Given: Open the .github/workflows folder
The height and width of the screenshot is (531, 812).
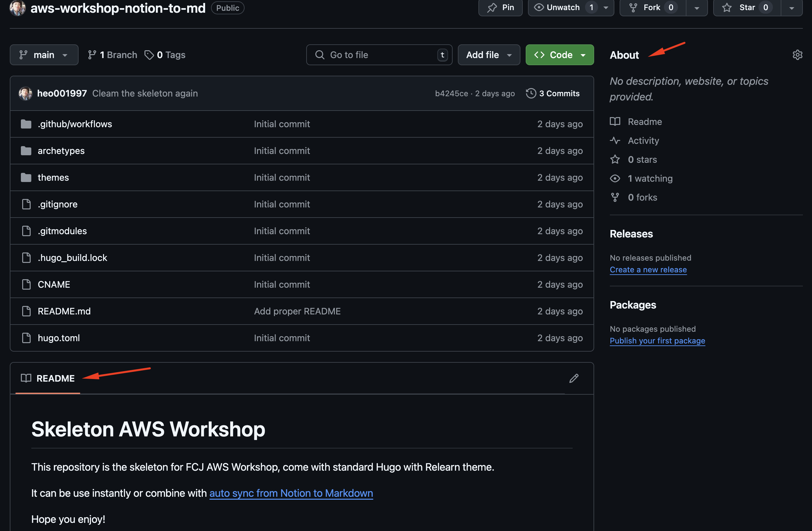Looking at the screenshot, I should pyautogui.click(x=75, y=124).
